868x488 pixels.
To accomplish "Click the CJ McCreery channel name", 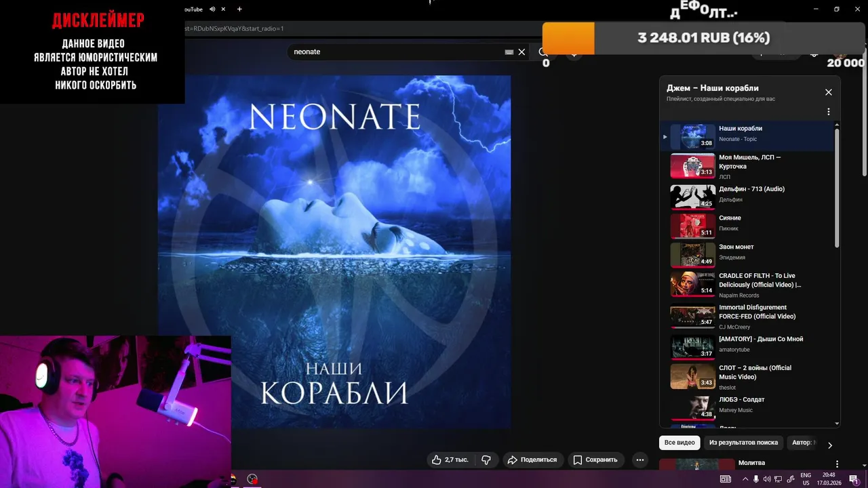I will (734, 327).
